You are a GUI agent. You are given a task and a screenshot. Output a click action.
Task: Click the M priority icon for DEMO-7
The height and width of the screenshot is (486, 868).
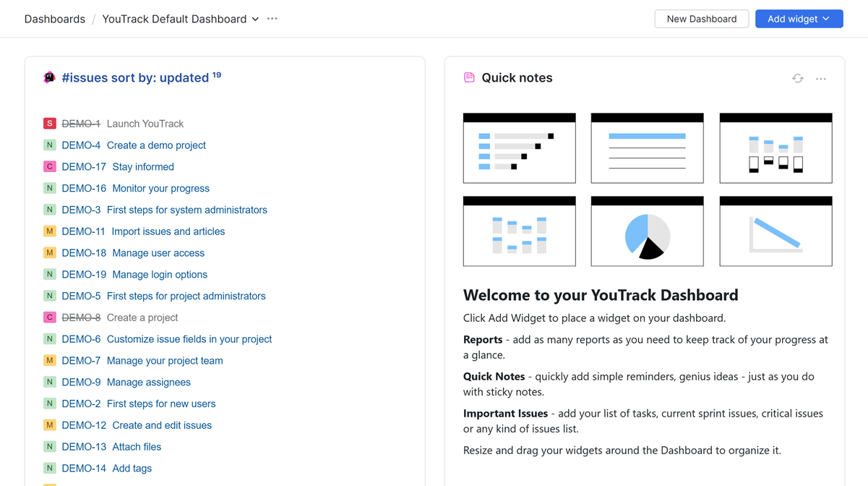tap(49, 361)
